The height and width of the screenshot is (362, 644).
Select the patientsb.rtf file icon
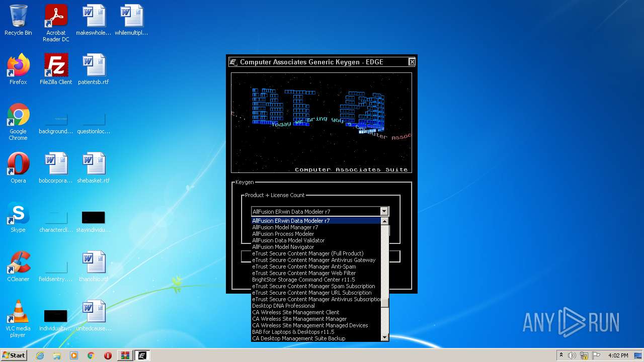[94, 69]
